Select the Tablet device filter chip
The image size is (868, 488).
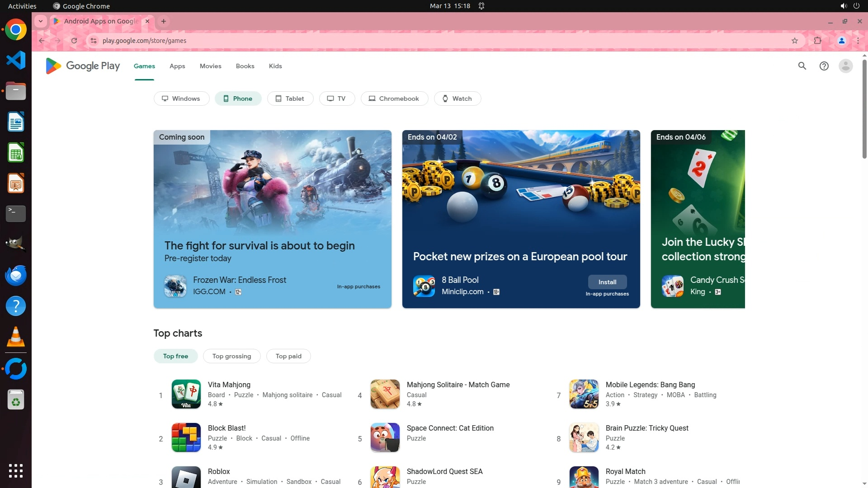pos(290,99)
